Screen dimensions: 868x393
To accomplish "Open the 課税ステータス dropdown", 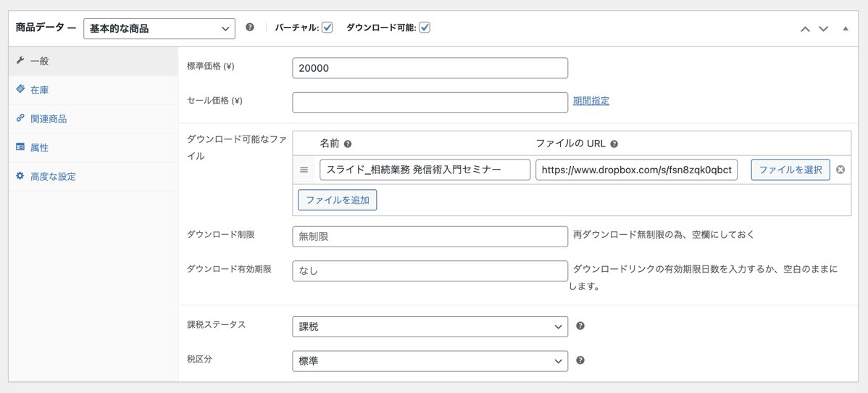I will (x=430, y=327).
